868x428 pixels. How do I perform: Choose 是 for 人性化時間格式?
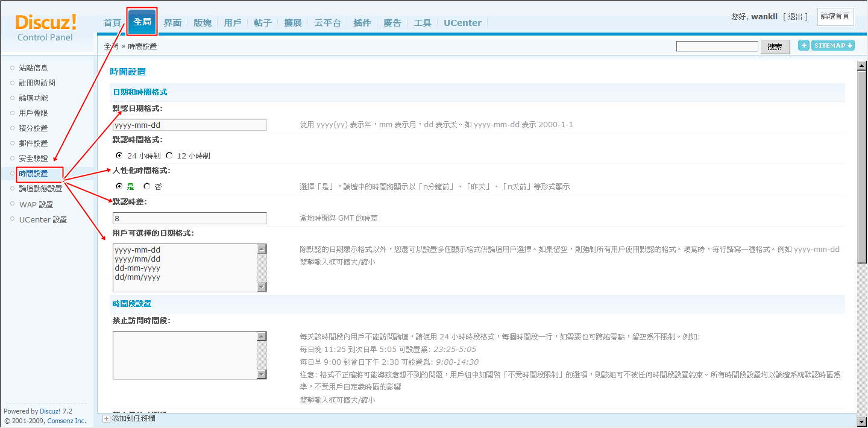click(119, 187)
